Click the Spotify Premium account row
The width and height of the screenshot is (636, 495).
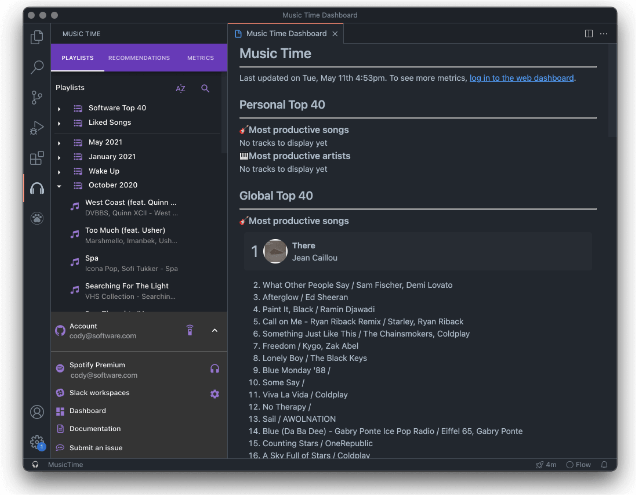coord(139,370)
